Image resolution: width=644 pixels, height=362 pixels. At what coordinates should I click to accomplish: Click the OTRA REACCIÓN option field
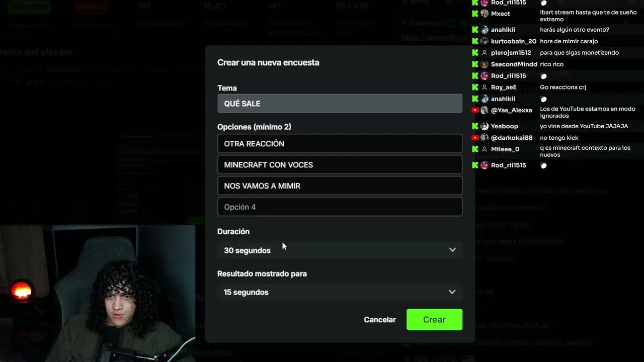click(340, 144)
